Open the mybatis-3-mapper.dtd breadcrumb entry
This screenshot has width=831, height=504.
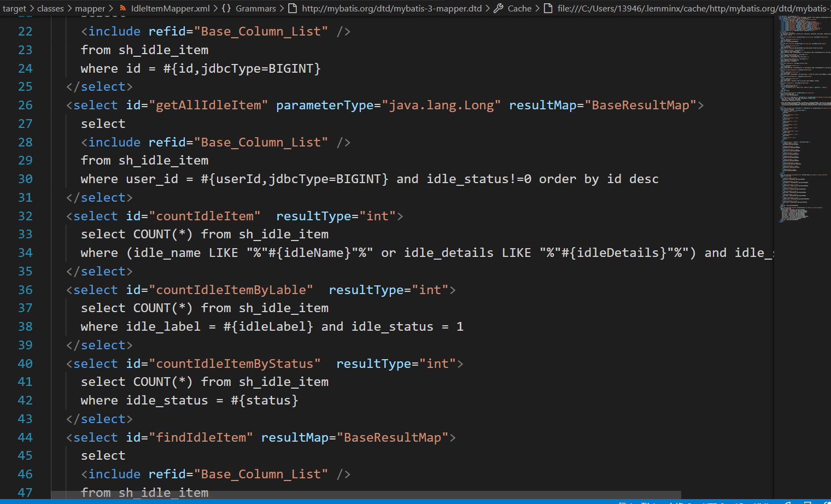tap(392, 8)
